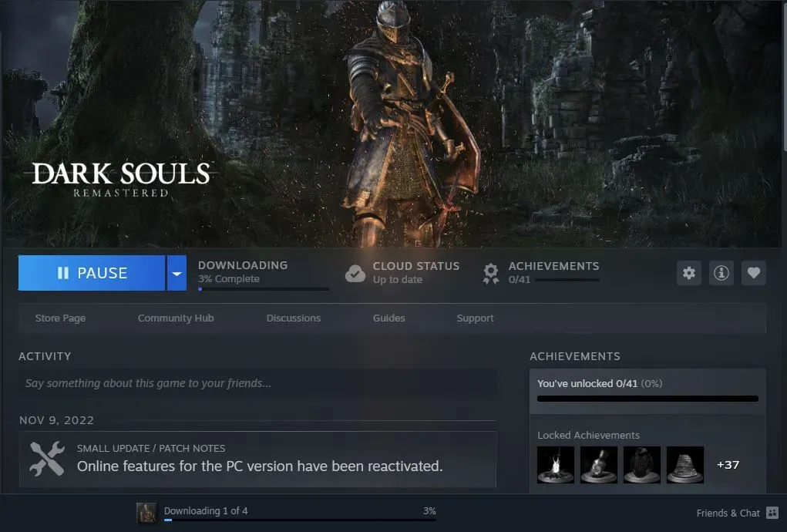
Task: Open the game settings gear icon
Action: (x=688, y=273)
